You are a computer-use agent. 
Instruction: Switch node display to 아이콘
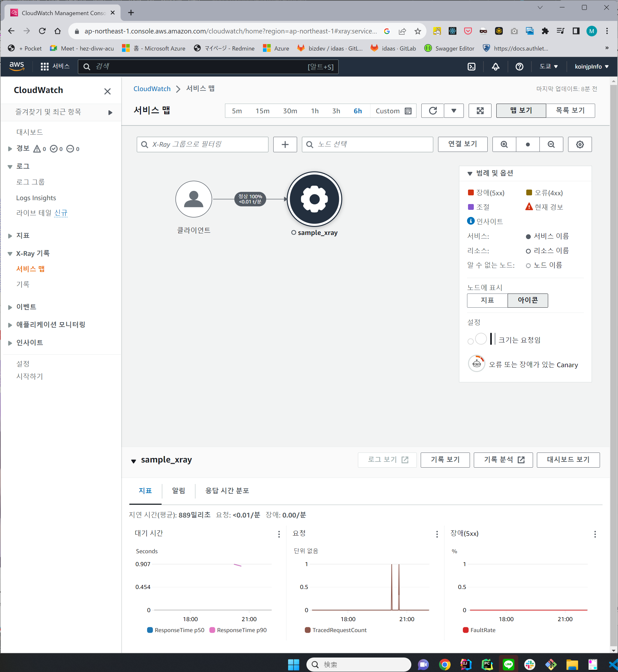pyautogui.click(x=527, y=300)
